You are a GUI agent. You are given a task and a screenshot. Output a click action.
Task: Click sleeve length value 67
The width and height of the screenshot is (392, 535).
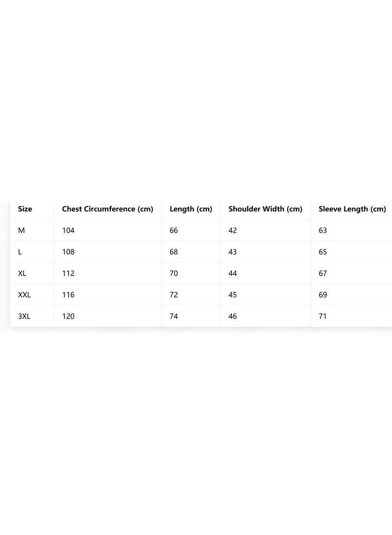click(x=323, y=273)
